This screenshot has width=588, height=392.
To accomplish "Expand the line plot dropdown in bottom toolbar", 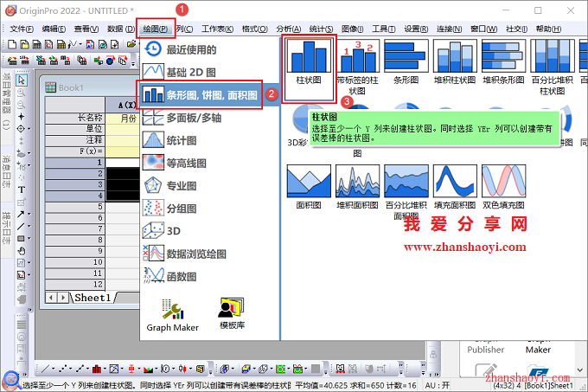I will click(53, 370).
